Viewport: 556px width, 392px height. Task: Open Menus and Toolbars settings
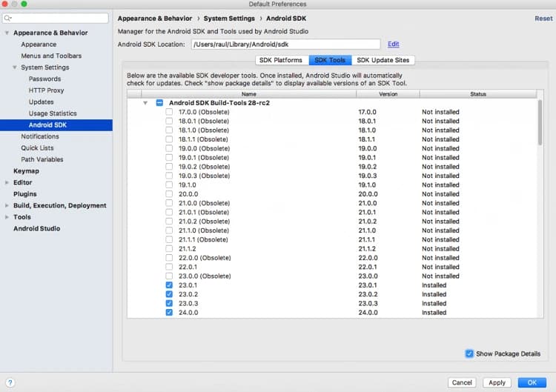(x=51, y=56)
